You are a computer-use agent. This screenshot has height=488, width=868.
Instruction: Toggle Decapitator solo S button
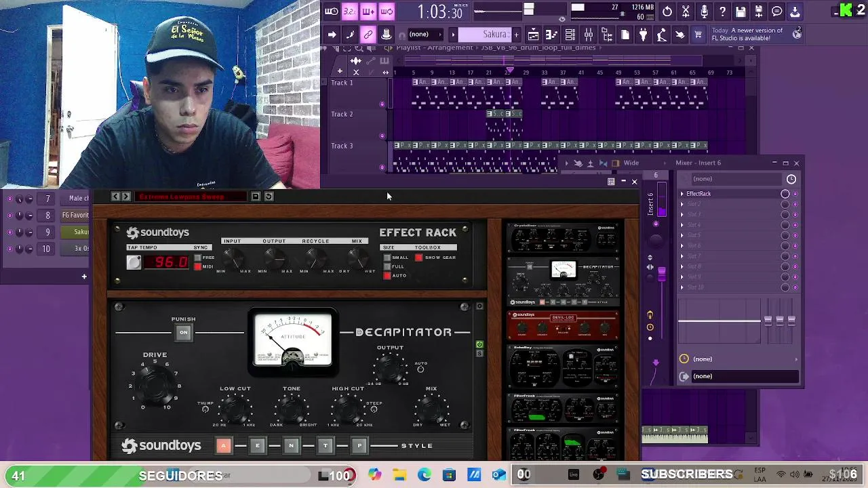[479, 353]
